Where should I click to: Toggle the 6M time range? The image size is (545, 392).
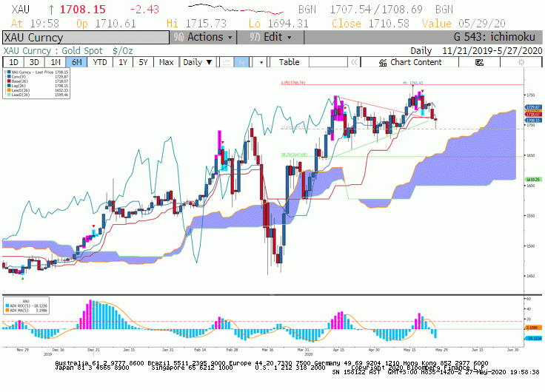coord(76,62)
